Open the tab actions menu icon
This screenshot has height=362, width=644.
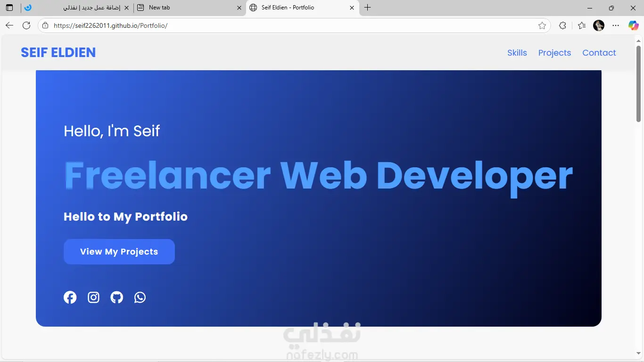coord(9,8)
